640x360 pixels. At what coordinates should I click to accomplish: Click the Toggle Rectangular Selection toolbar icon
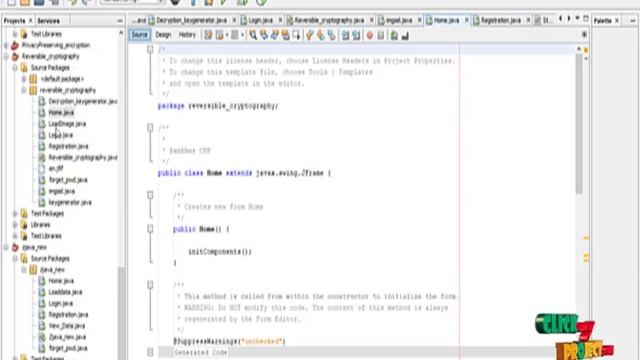296,36
